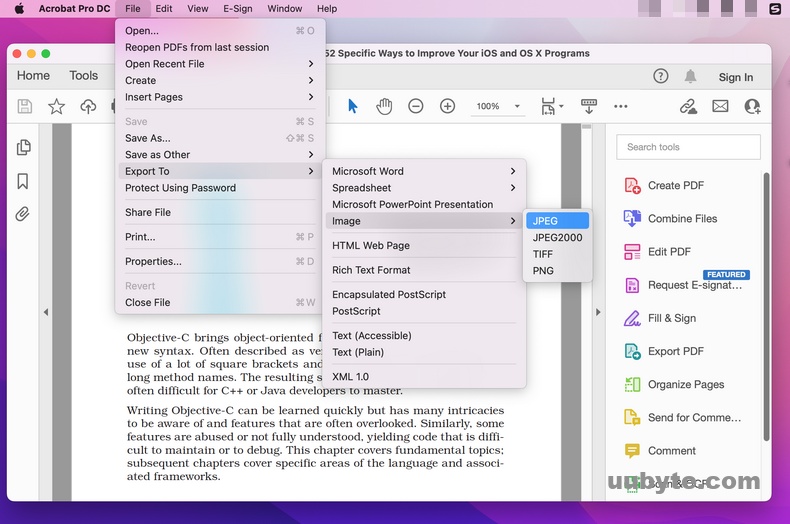Click the zoom out minus icon
Viewport: 790px width, 524px height.
click(x=416, y=106)
